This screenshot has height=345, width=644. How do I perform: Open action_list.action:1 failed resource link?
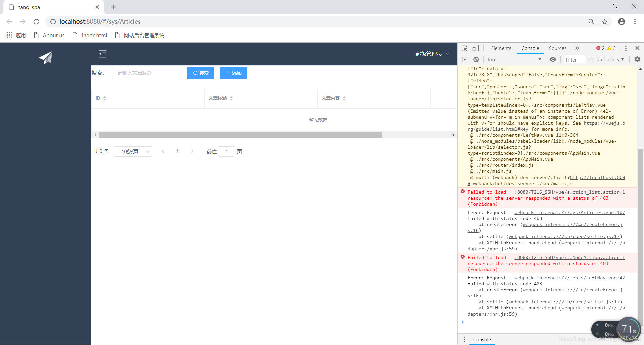click(570, 192)
